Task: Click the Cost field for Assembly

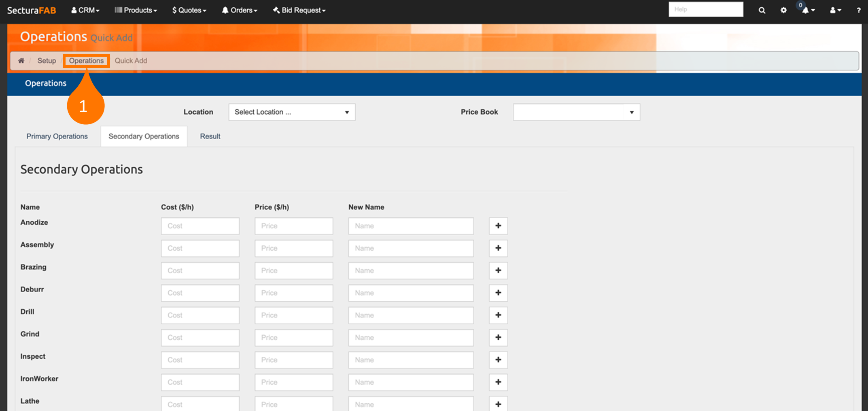Action: point(200,248)
